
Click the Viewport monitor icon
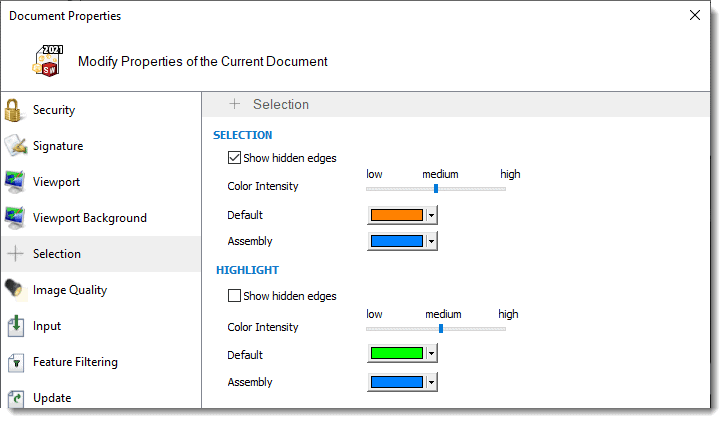(x=15, y=182)
